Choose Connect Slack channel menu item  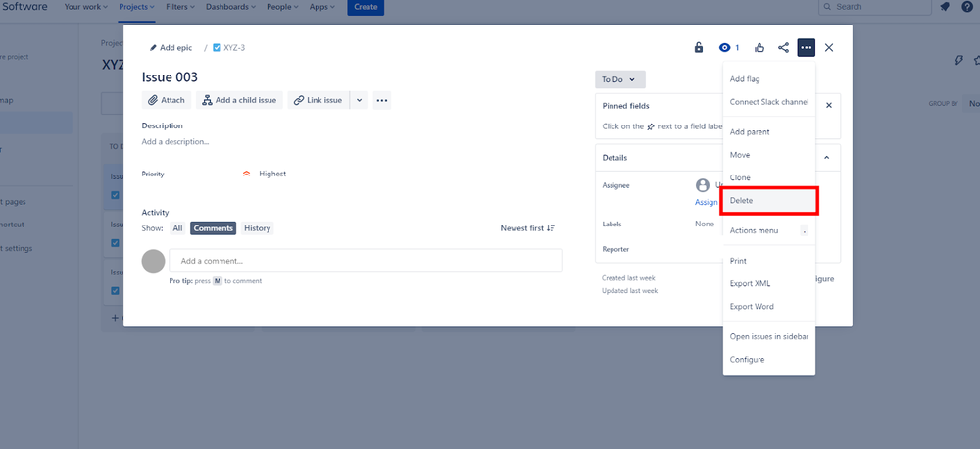tap(768, 102)
